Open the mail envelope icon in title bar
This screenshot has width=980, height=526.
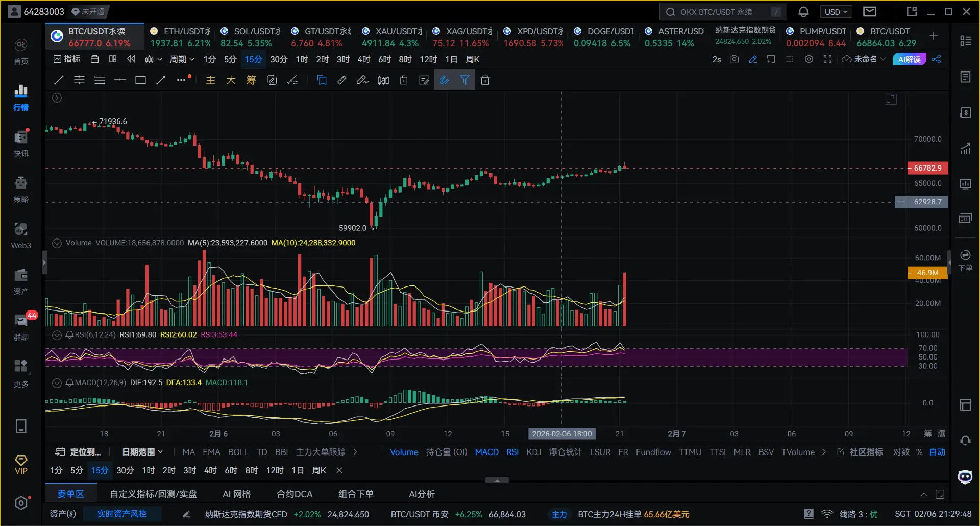(870, 12)
